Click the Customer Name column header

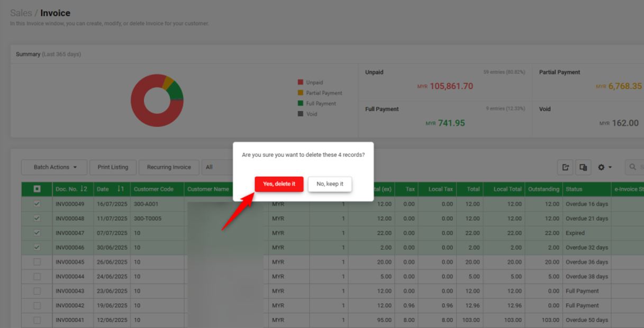pos(208,189)
